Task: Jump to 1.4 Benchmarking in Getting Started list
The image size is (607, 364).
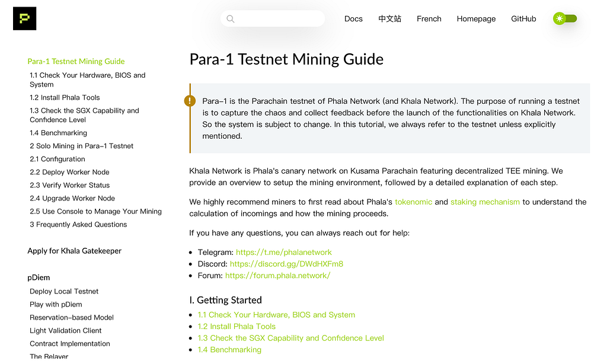Action: (229, 350)
